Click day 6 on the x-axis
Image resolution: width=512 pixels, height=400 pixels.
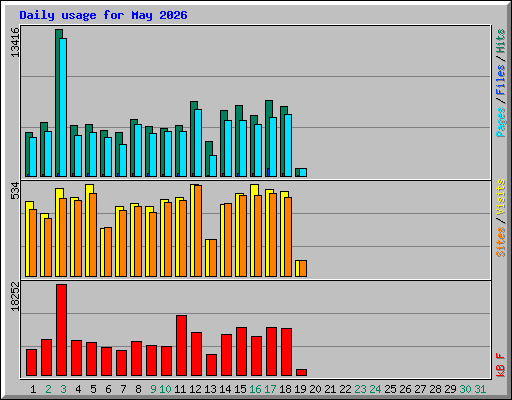pyautogui.click(x=108, y=389)
